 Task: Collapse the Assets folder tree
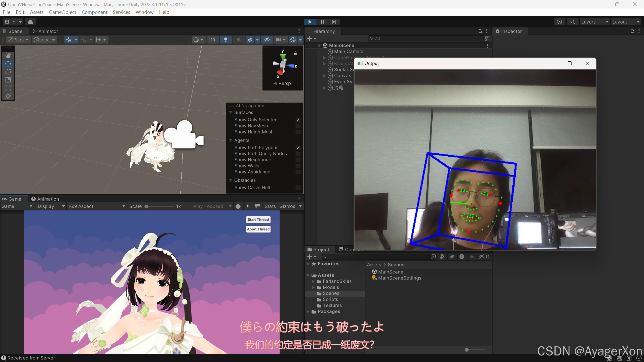(x=308, y=276)
